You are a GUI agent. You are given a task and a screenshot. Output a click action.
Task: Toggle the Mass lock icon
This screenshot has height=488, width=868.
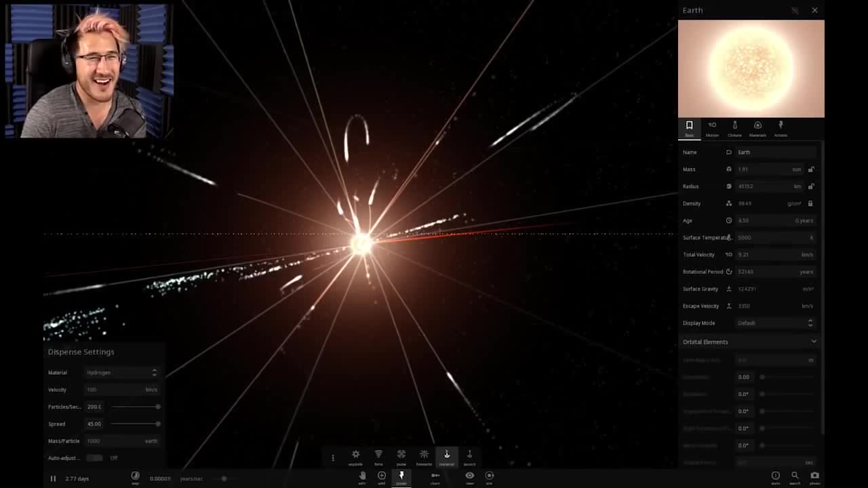tap(811, 169)
